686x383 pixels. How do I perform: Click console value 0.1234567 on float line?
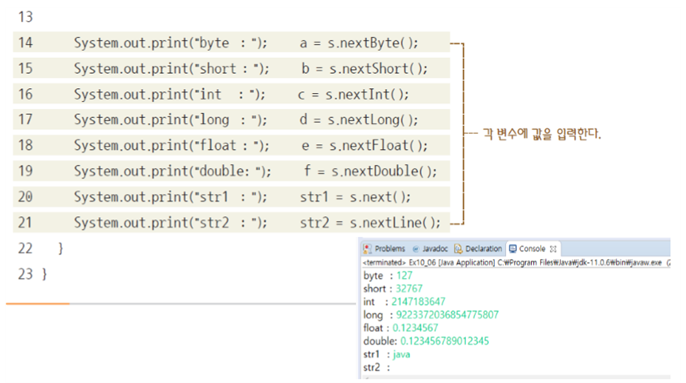pos(415,328)
